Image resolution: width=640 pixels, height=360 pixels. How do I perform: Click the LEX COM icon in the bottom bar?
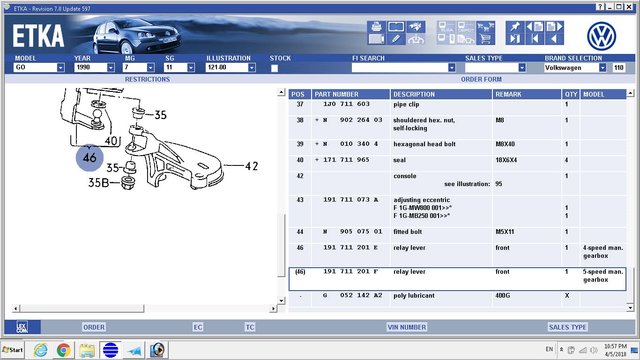[22, 327]
